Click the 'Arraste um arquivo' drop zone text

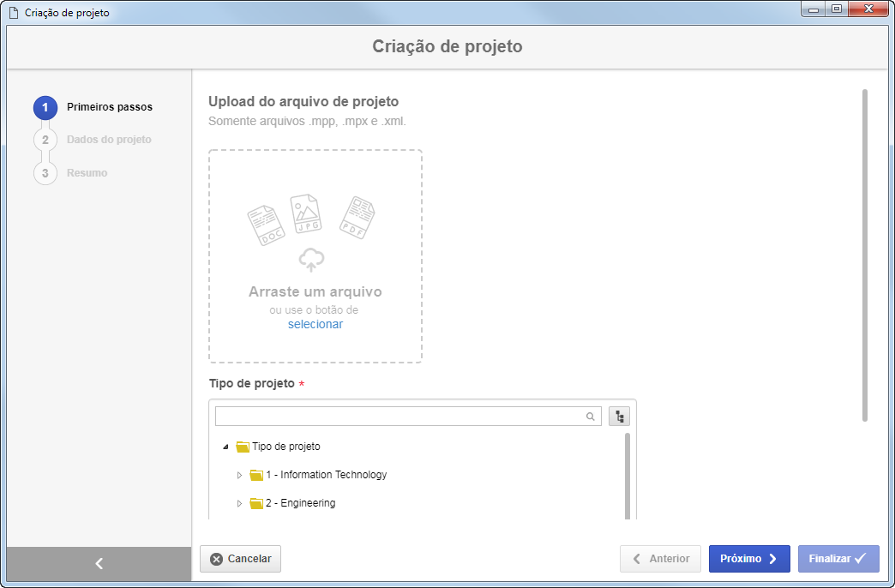[x=315, y=291]
